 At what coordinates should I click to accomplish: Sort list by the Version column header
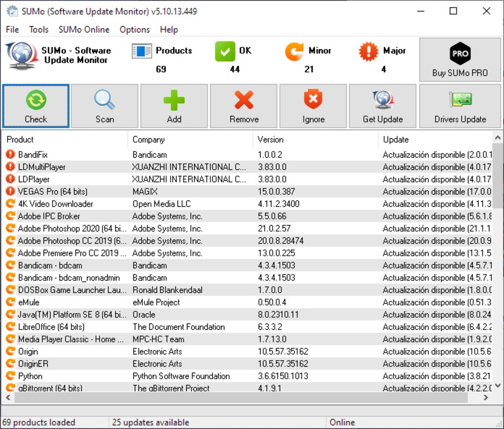pyautogui.click(x=271, y=139)
